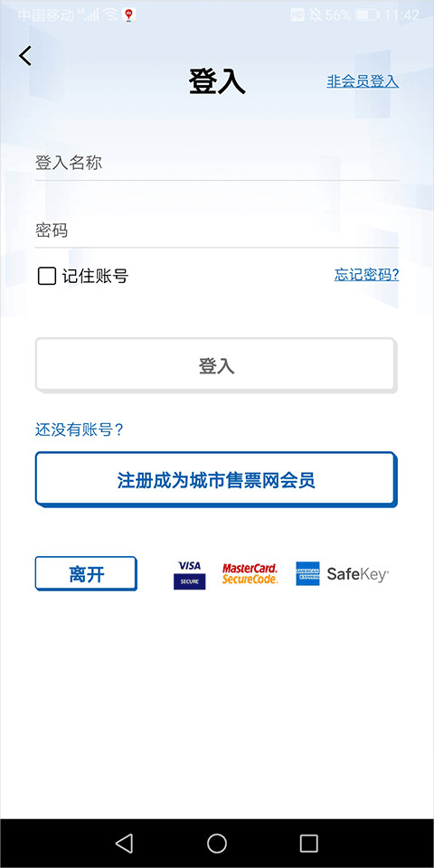Tap the Visa Secure logo
Screen dimensions: 434x868
point(189,575)
